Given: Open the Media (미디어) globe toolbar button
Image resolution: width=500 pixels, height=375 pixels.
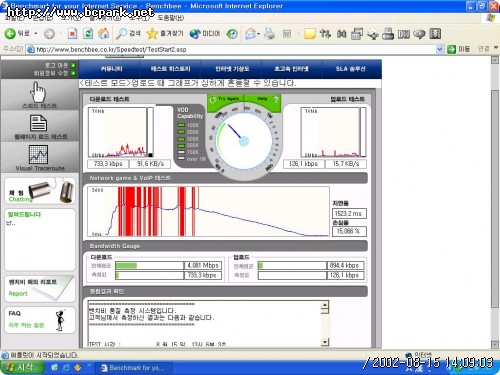Looking at the screenshot, I should coord(205,33).
